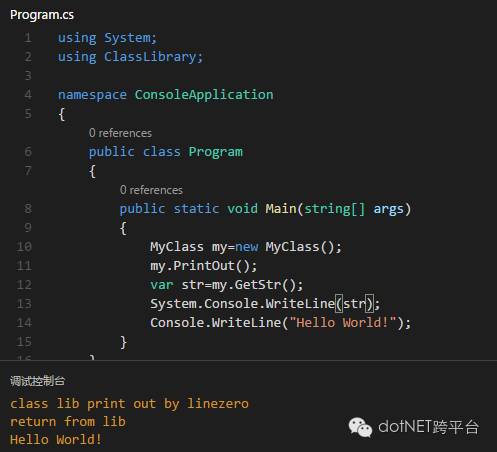Click the opening brace on line 5

(62, 114)
